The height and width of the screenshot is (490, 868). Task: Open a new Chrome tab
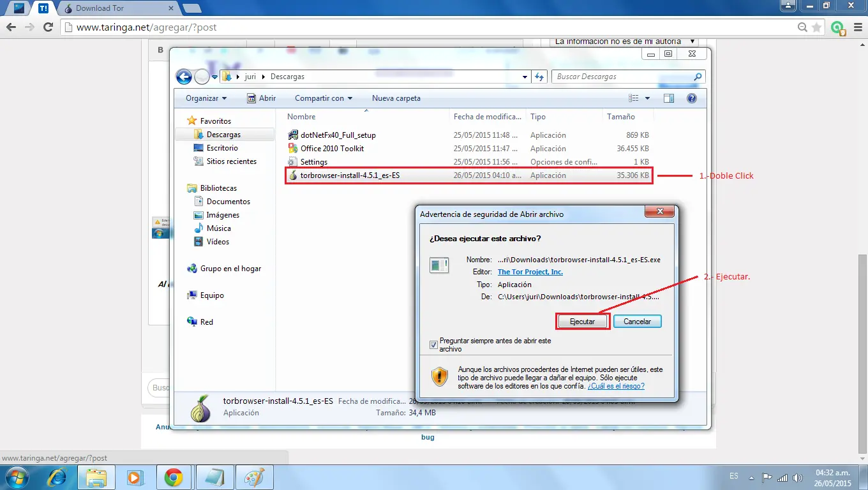tap(191, 8)
